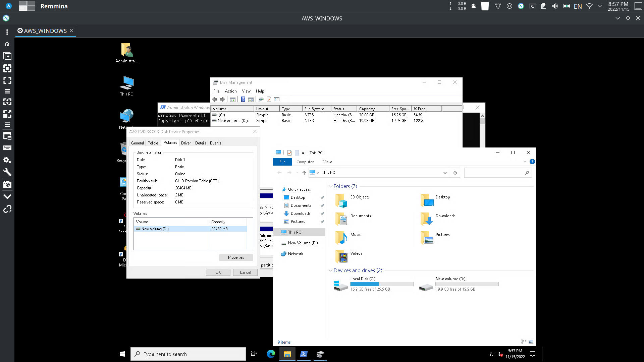Minimize Remmina window using sidebar chevron icon

coord(7,196)
